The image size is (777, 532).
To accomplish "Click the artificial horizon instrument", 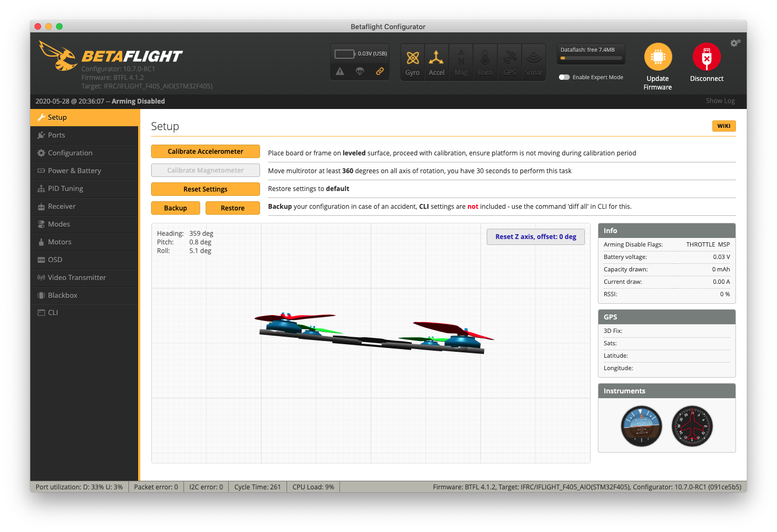I will [x=642, y=426].
